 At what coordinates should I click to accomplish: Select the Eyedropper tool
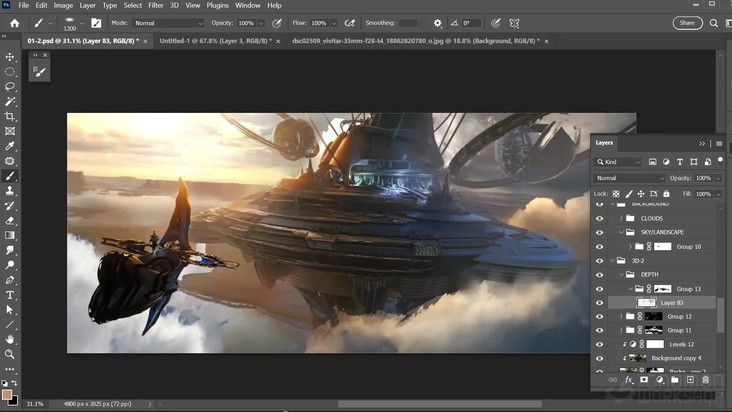tap(10, 146)
